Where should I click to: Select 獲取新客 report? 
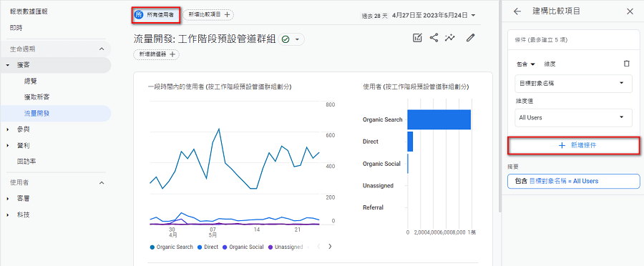[x=37, y=97]
